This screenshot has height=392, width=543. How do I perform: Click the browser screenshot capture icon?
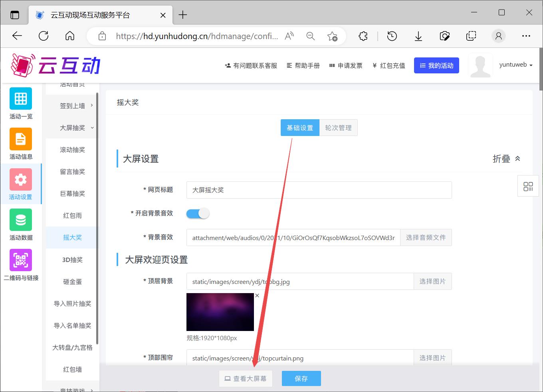(x=471, y=36)
